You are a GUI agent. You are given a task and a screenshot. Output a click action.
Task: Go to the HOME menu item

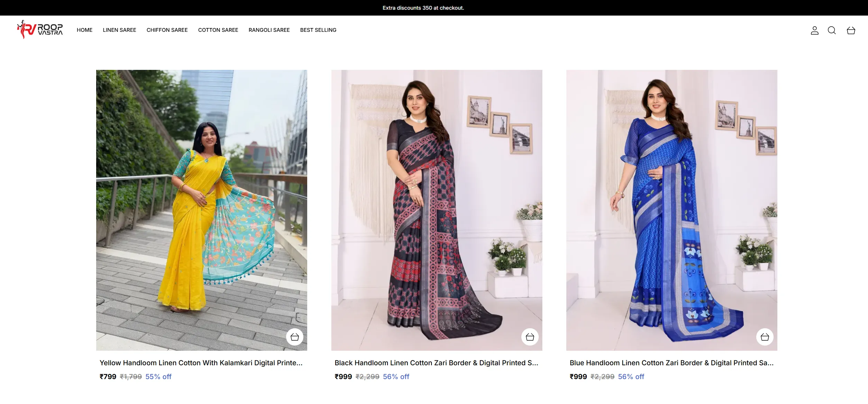(x=84, y=30)
